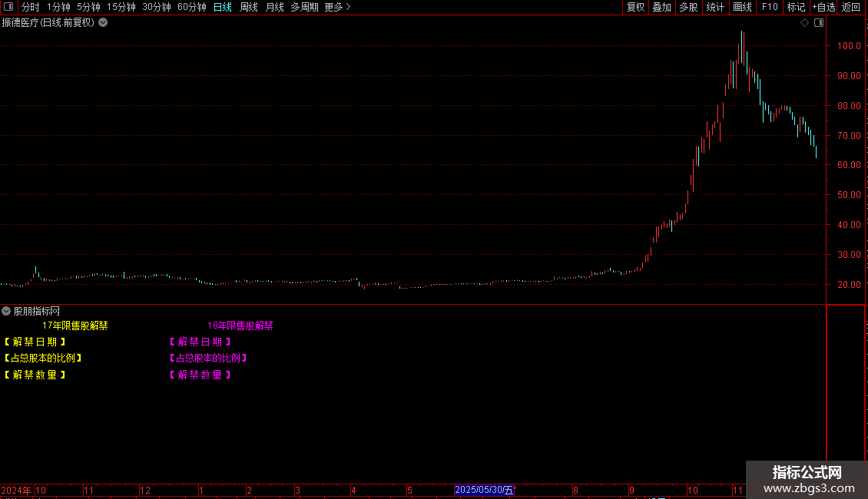Click the 2025/05/30/五 date marker
Screen dimensions: 868x499
(x=485, y=490)
